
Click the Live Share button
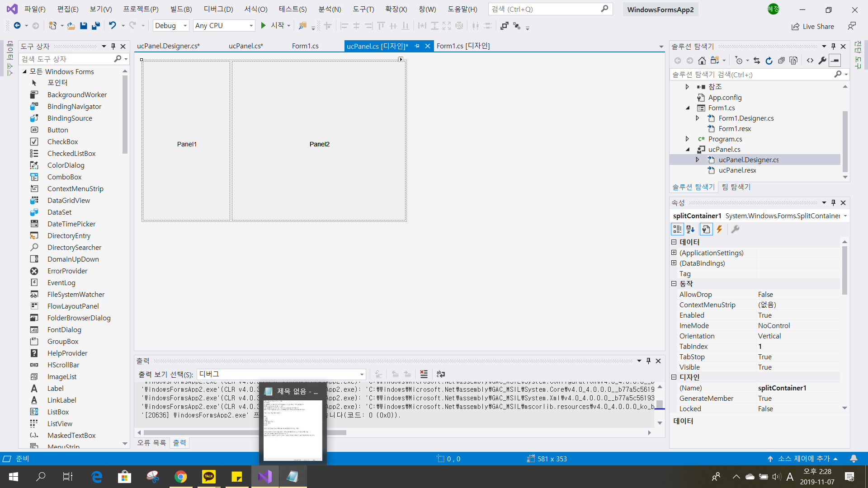point(813,26)
